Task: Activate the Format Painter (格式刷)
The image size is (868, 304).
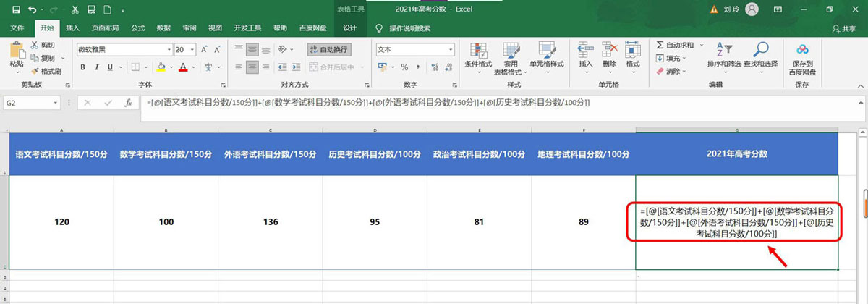Action: (x=47, y=71)
